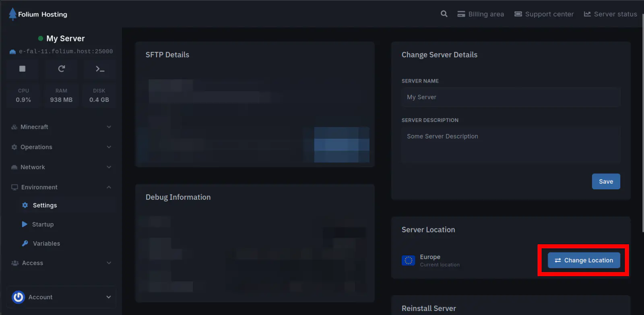The height and width of the screenshot is (315, 644).
Task: Click the Support center ticket icon
Action: coord(518,14)
